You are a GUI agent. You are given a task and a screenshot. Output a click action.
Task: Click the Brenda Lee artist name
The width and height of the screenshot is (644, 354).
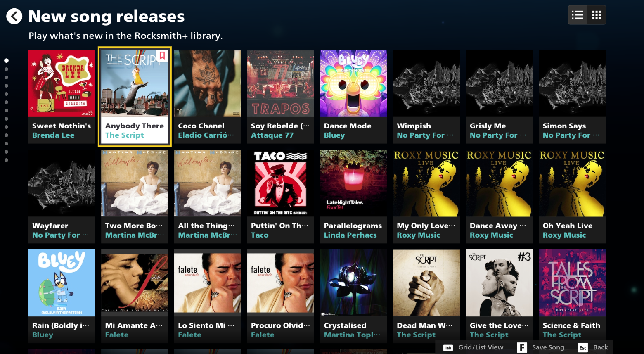point(53,135)
